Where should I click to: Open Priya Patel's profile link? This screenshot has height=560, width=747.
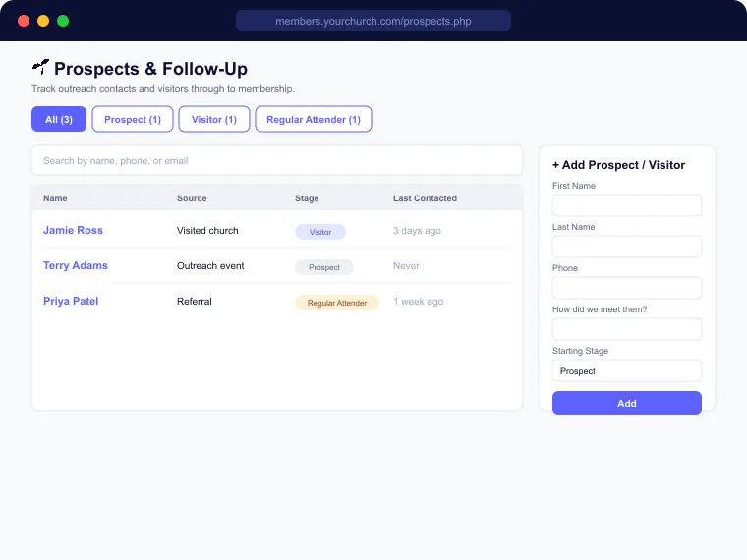coord(71,301)
